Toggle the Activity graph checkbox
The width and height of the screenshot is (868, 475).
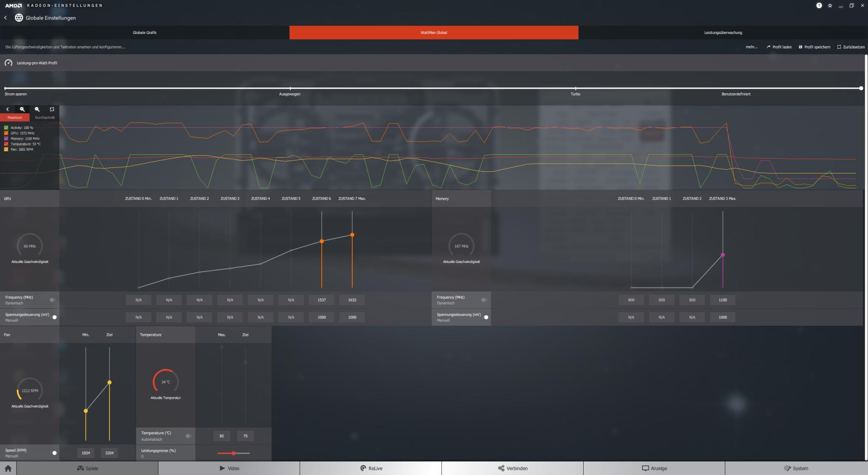(6, 128)
